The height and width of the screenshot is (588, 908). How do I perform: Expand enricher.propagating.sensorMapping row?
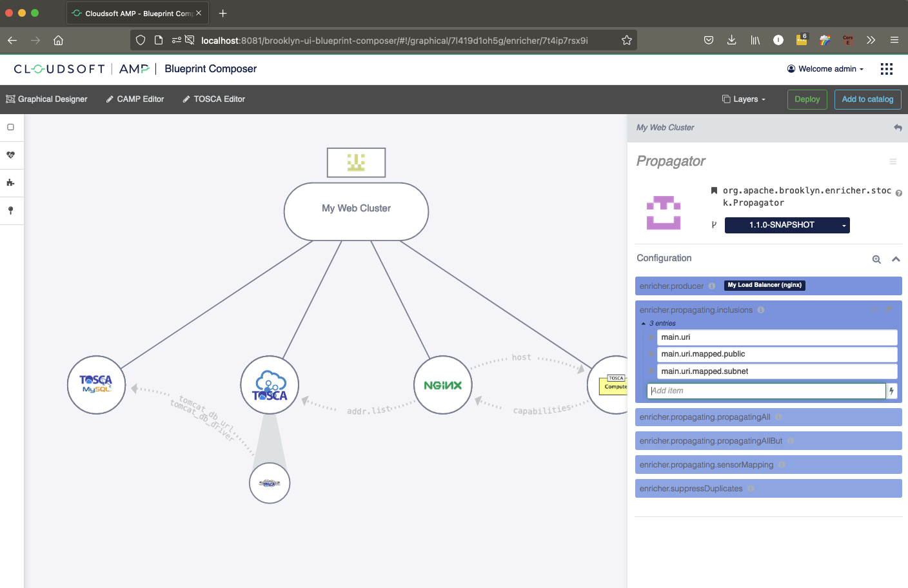[x=769, y=465]
